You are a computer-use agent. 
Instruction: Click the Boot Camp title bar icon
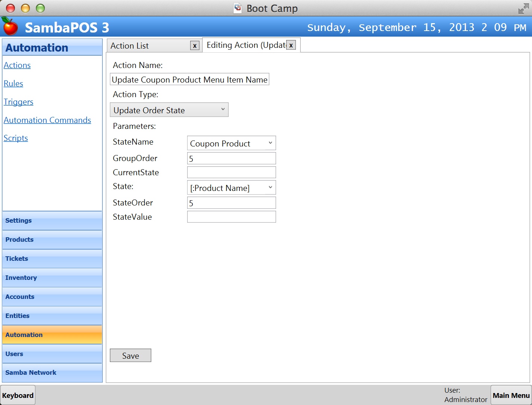[238, 8]
